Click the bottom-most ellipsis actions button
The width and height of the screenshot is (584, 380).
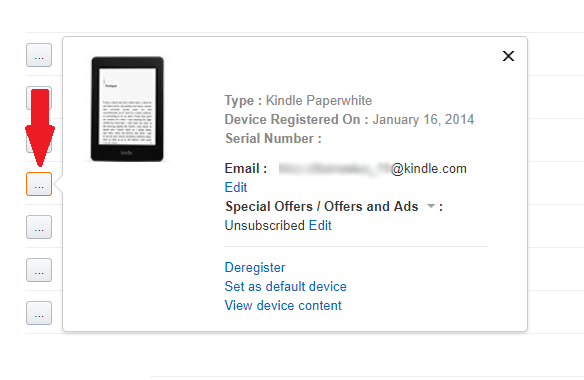[39, 313]
